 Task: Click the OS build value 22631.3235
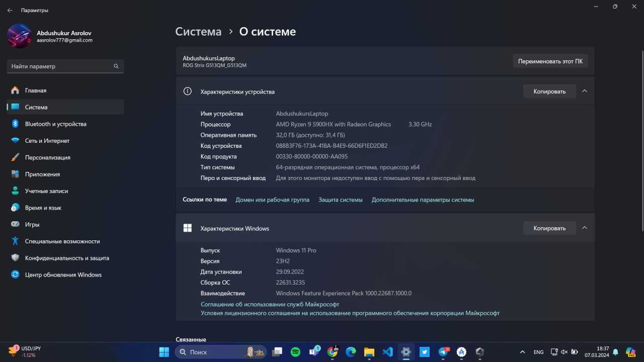290,283
